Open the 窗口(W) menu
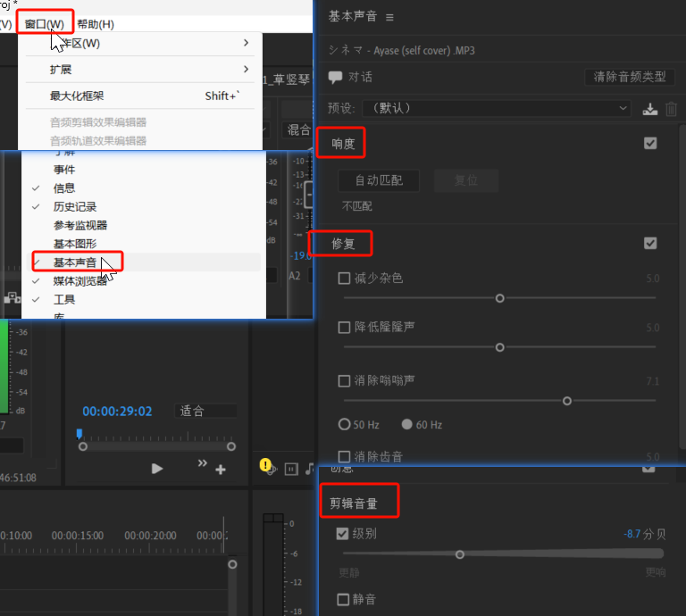This screenshot has height=616, width=686. point(44,24)
